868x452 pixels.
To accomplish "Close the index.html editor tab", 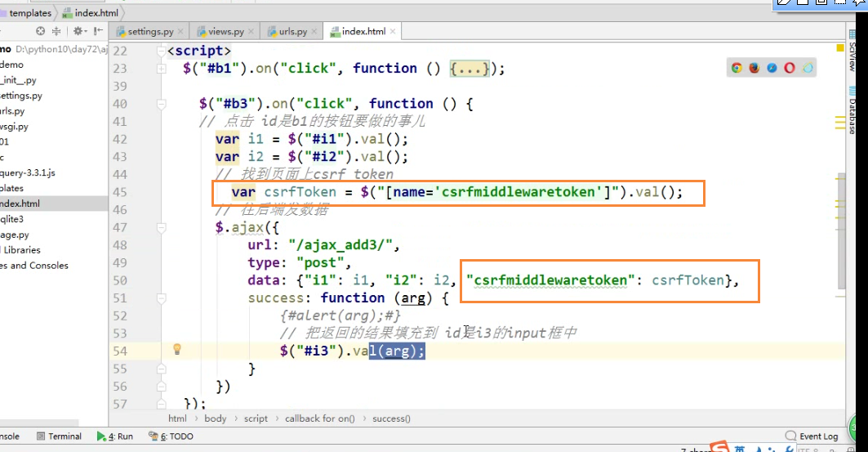I will tap(393, 32).
